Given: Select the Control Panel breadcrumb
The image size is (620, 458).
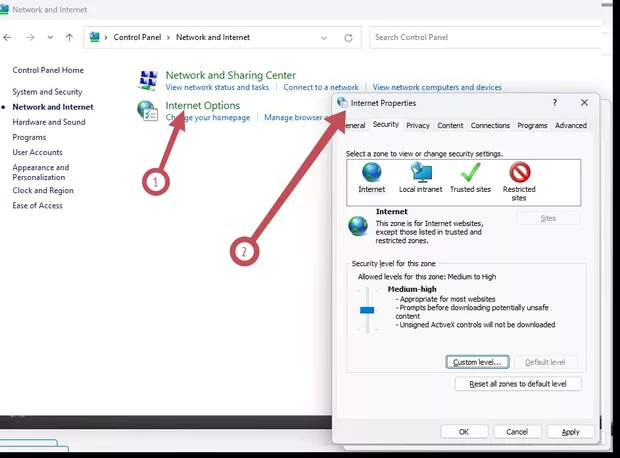Looking at the screenshot, I should coord(137,37).
